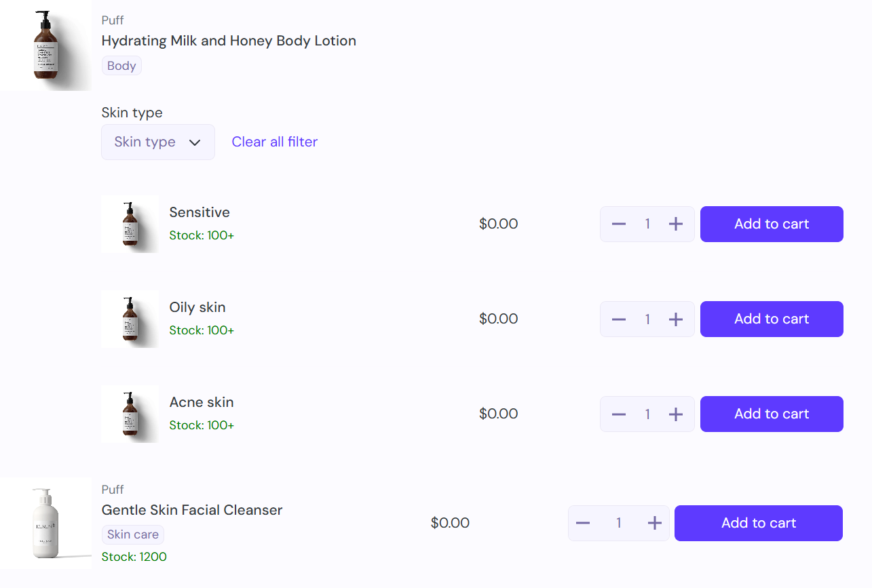This screenshot has width=872, height=588.
Task: Increase quantity for Oily skin variant
Action: [x=676, y=319]
